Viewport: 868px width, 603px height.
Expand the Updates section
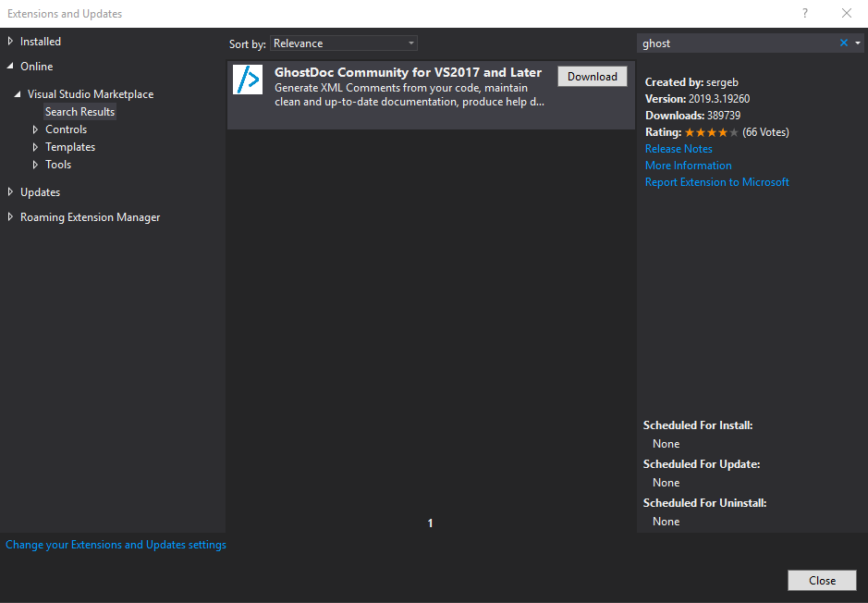click(8, 191)
